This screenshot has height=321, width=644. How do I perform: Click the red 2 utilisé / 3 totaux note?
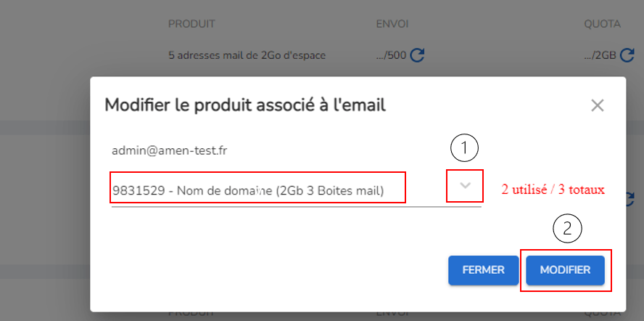pyautogui.click(x=553, y=190)
